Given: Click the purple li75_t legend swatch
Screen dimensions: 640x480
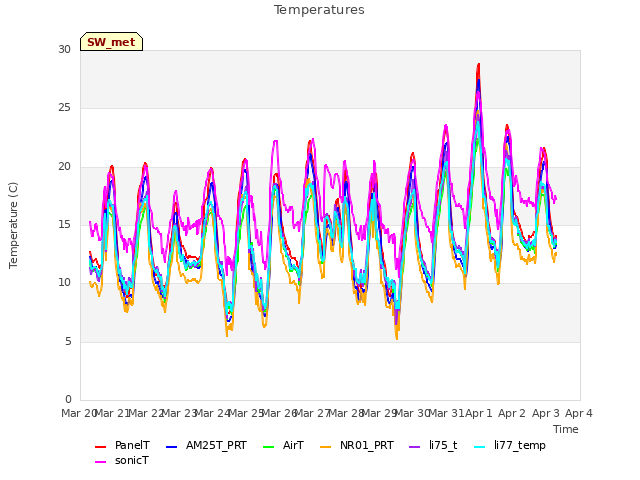Looking at the screenshot, I should pos(414,447).
